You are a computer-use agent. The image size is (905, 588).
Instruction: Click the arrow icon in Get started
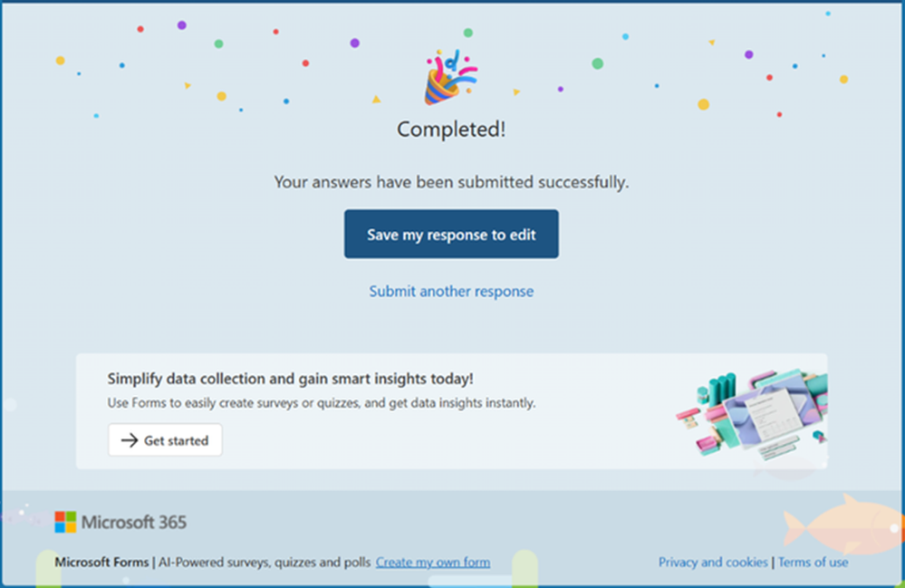pyautogui.click(x=130, y=440)
